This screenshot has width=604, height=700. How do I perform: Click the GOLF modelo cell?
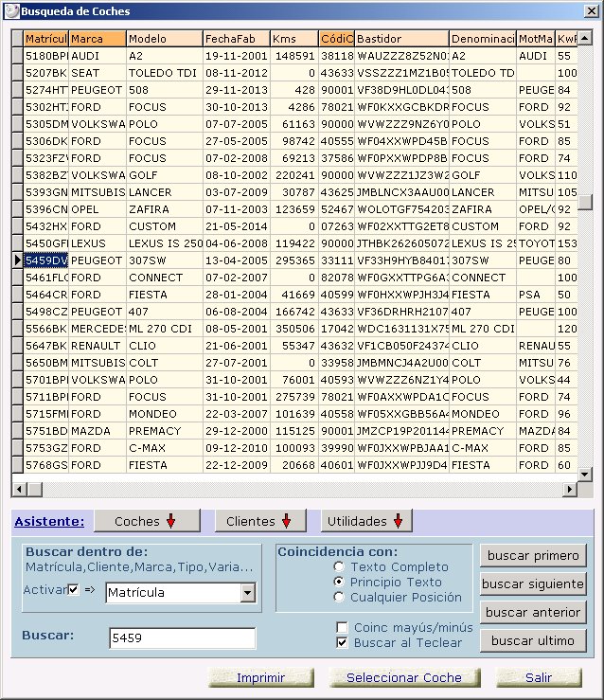click(x=165, y=175)
